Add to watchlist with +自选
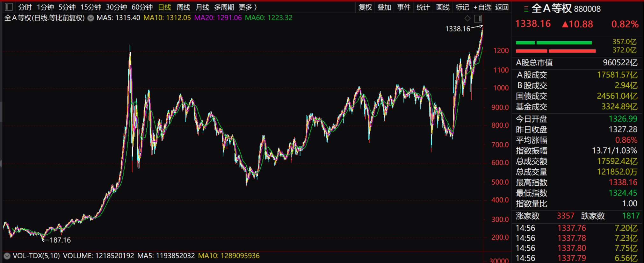Screen dimensions: 644x263 tap(482, 7)
